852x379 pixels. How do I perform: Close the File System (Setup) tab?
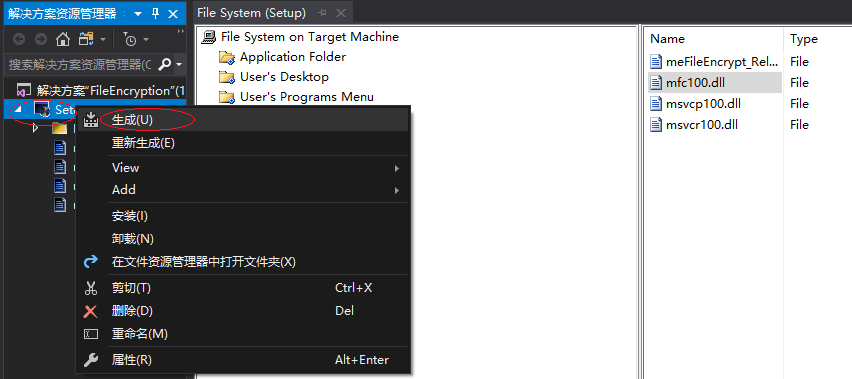point(341,13)
